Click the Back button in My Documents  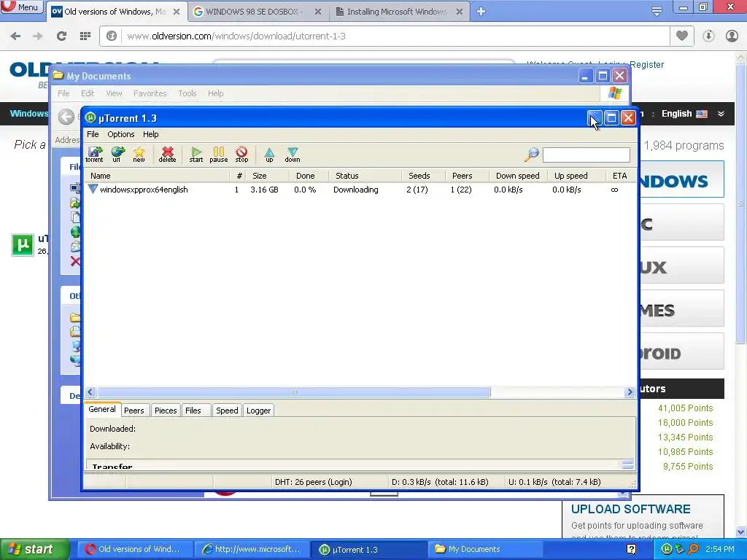(66, 117)
